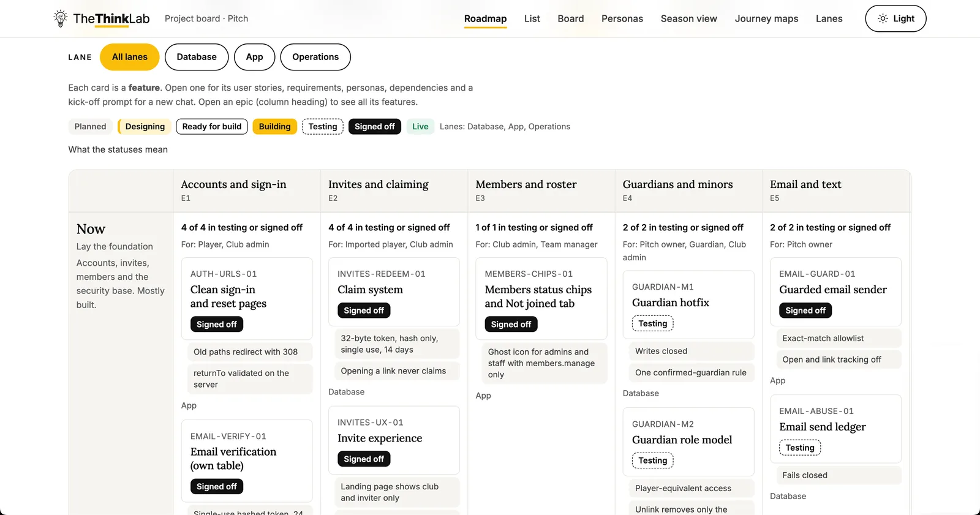Viewport: 980px width, 515px height.
Task: Open the Email send ledger card
Action: point(835,429)
